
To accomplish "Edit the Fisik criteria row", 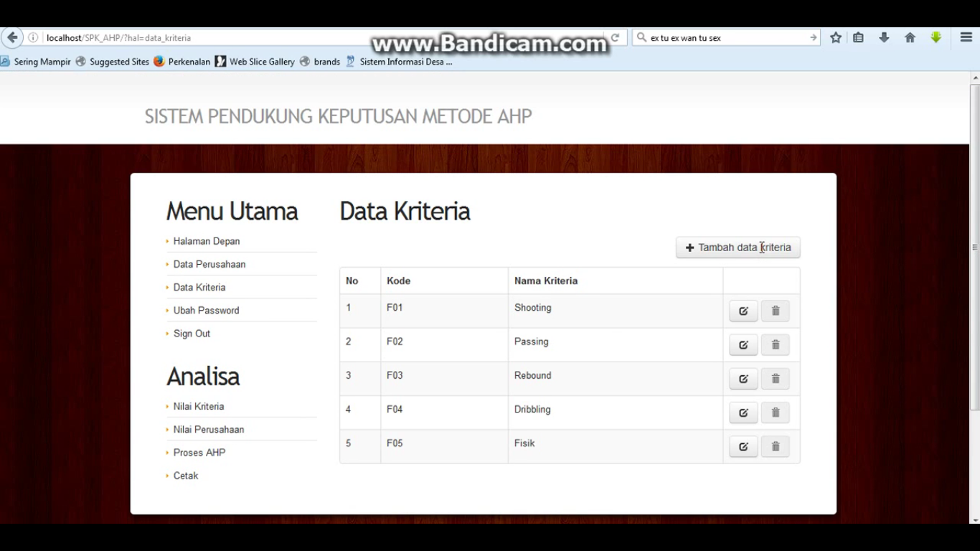I will pyautogui.click(x=743, y=446).
